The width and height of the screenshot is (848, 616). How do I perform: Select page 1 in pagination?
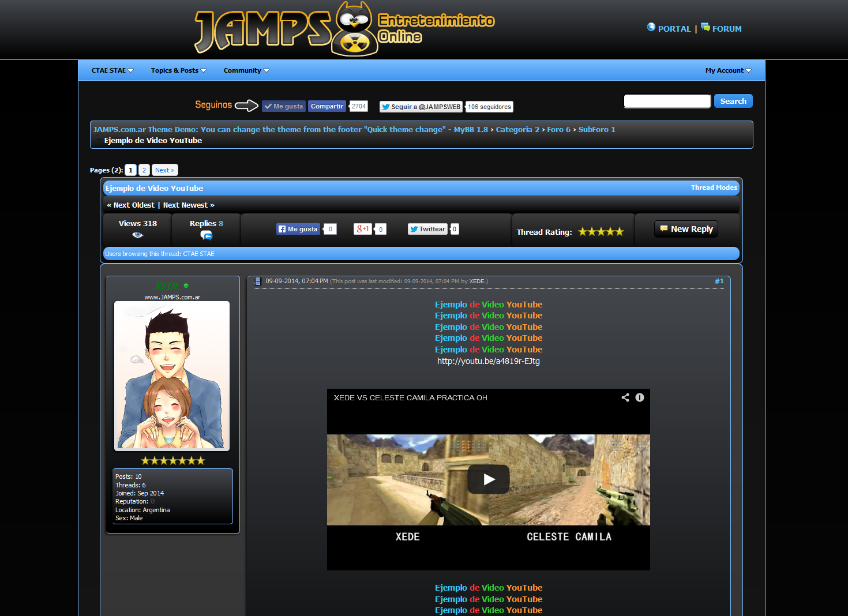click(130, 170)
